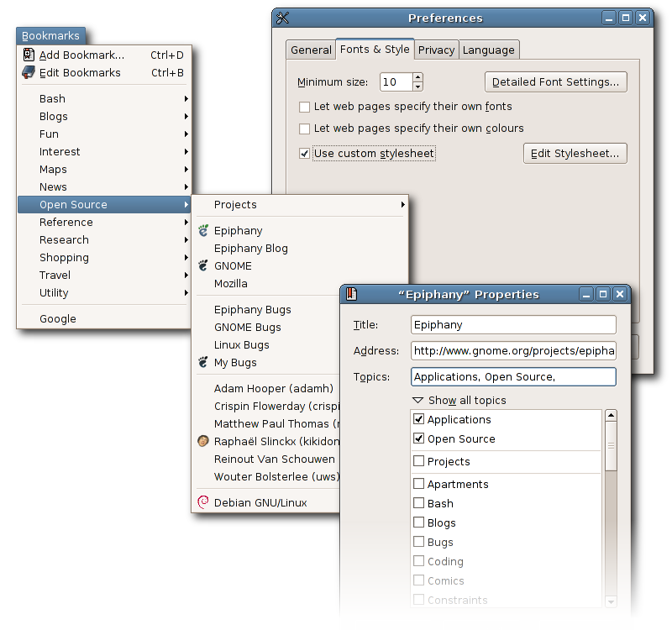This screenshot has width=672, height=630.
Task: Click the Edit Bookmarks book icon
Action: click(x=29, y=72)
